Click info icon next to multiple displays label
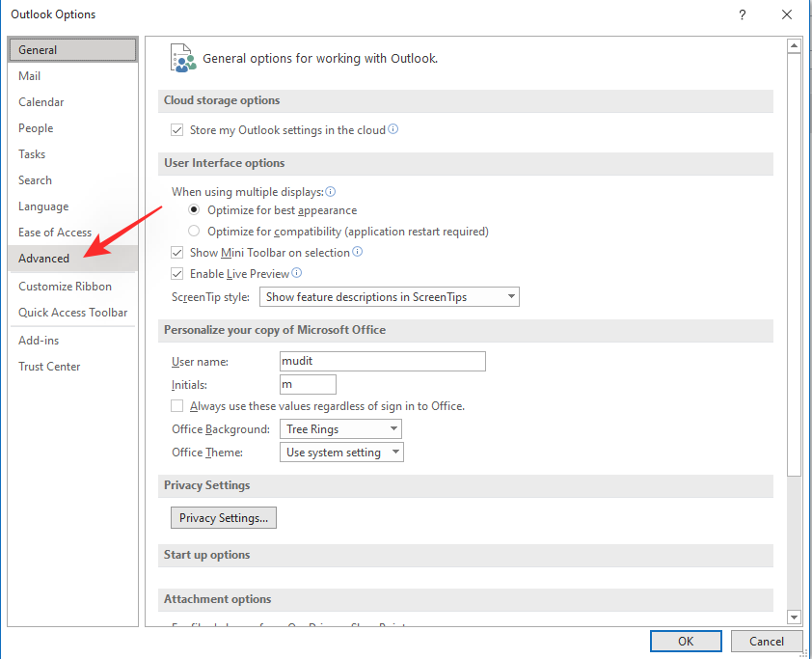 (331, 192)
